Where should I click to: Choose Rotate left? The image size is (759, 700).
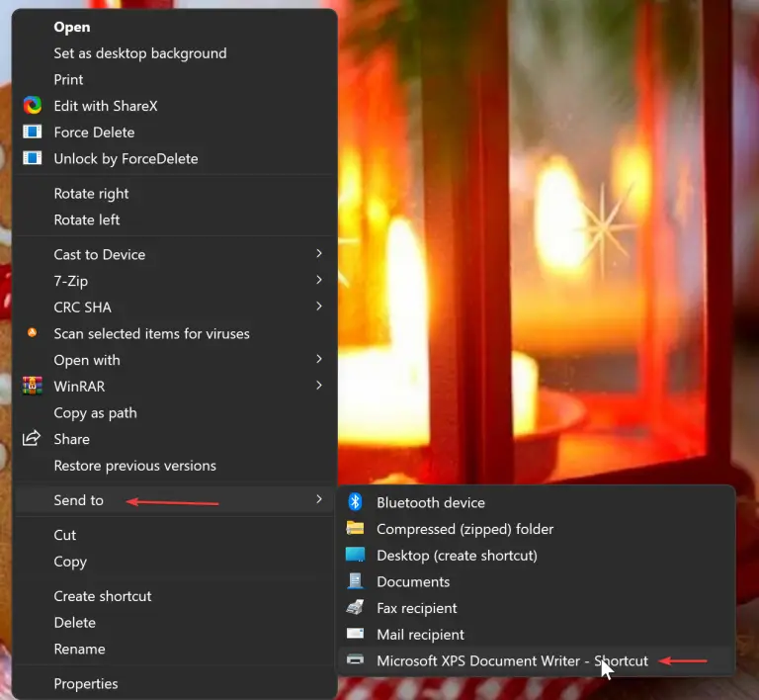click(x=175, y=219)
